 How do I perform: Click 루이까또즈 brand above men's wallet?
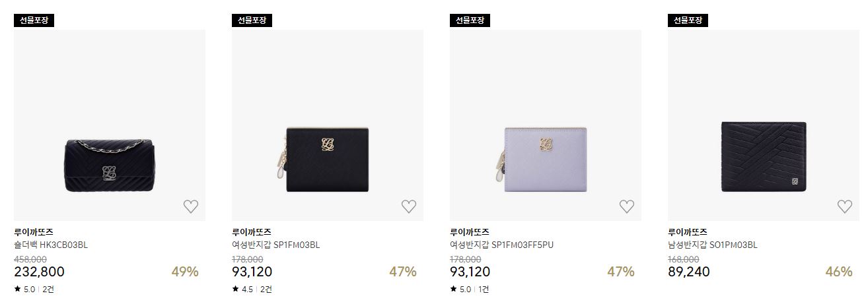[688, 232]
